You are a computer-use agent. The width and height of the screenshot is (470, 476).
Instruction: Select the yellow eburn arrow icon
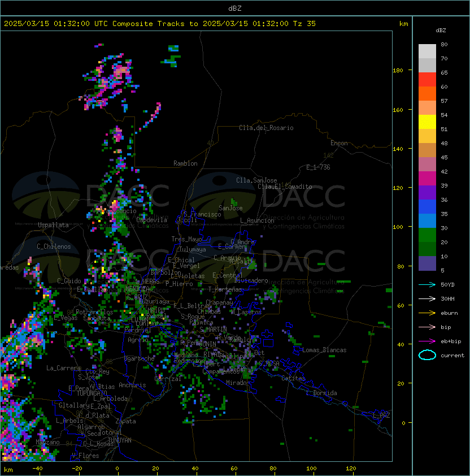[427, 313]
